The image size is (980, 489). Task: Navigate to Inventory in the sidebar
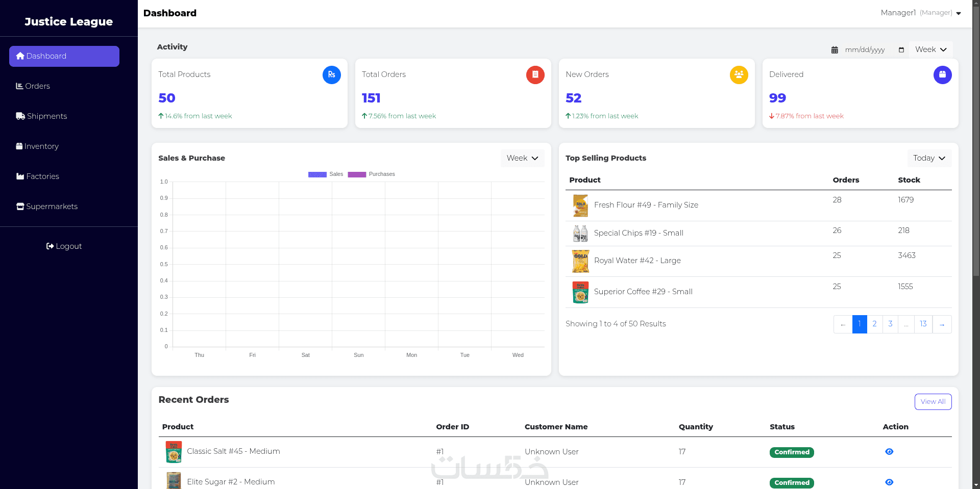pos(37,146)
